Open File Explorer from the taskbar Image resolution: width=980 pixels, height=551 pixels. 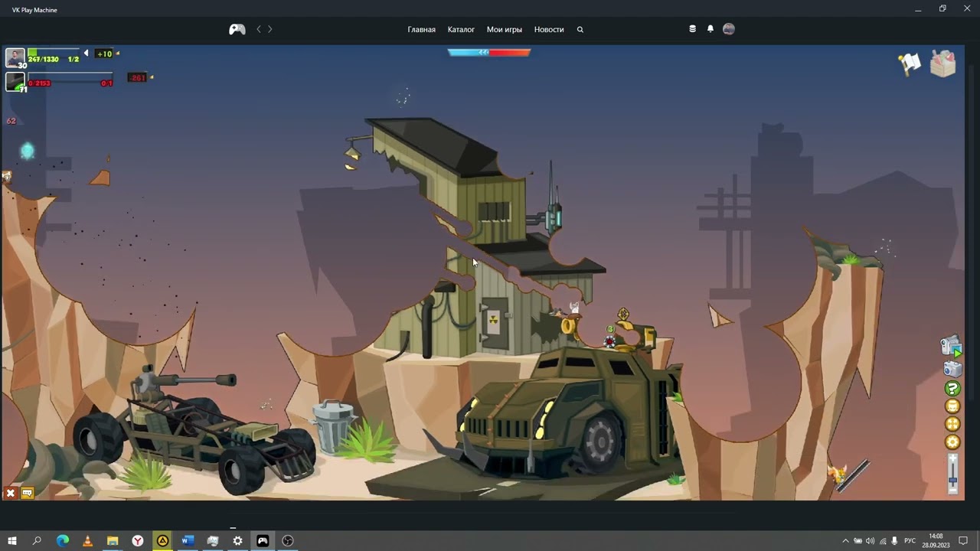[113, 541]
